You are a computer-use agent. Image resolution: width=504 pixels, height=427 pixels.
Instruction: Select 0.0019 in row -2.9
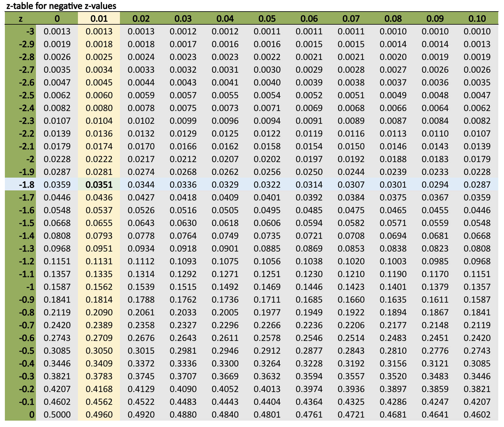(57, 44)
